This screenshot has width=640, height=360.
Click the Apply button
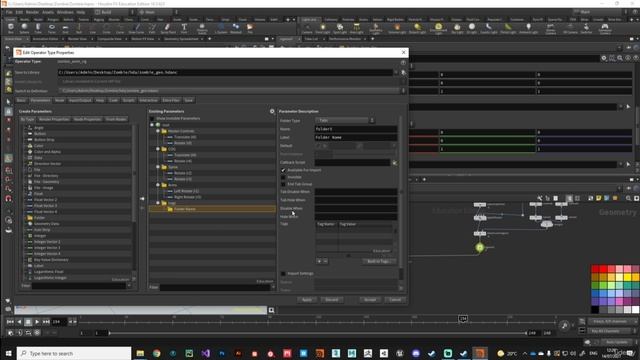coord(307,300)
